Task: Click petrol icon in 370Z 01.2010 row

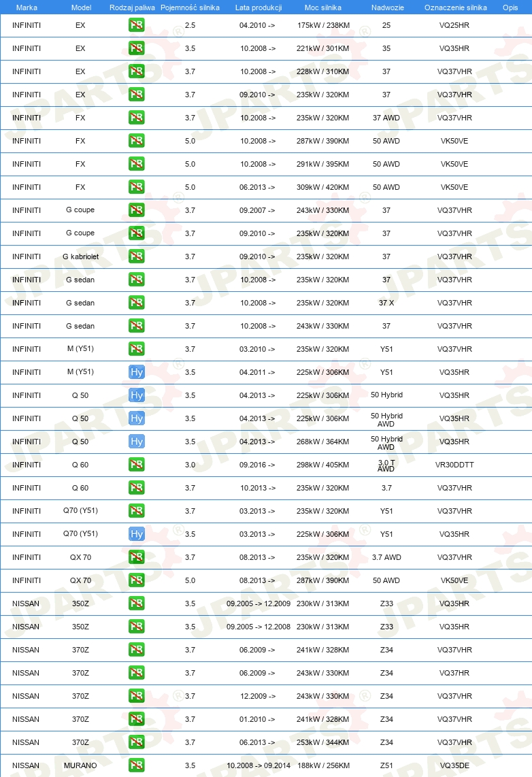Action: (136, 719)
